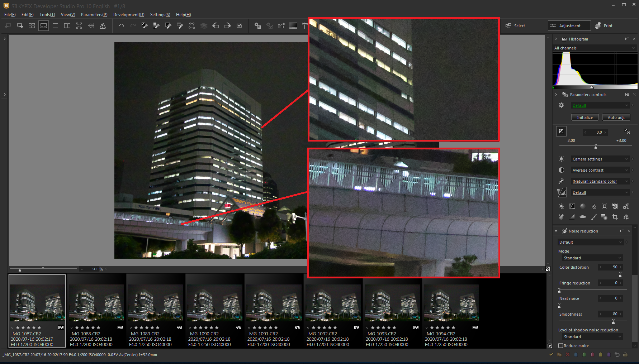Open the rotation/shift lens controller icon
Image resolution: width=639 pixels, height=364 pixels.
[x=615, y=206]
